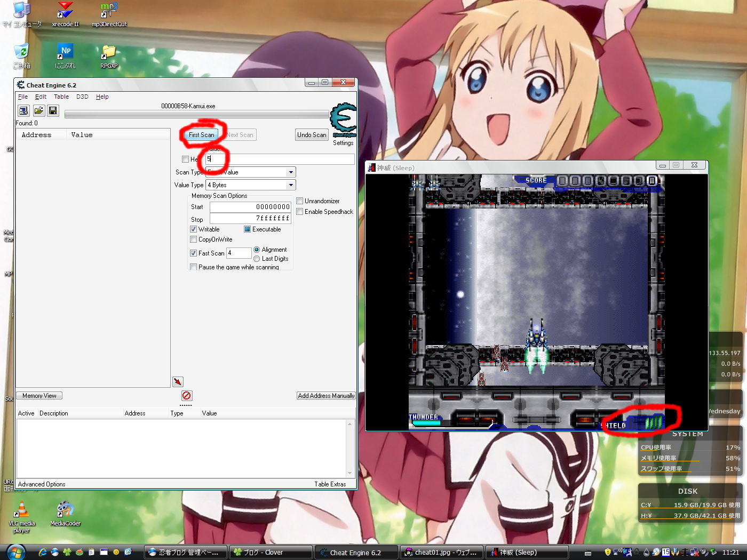The height and width of the screenshot is (560, 747).
Task: Select the recycle bin desktop icon
Action: tap(21, 56)
